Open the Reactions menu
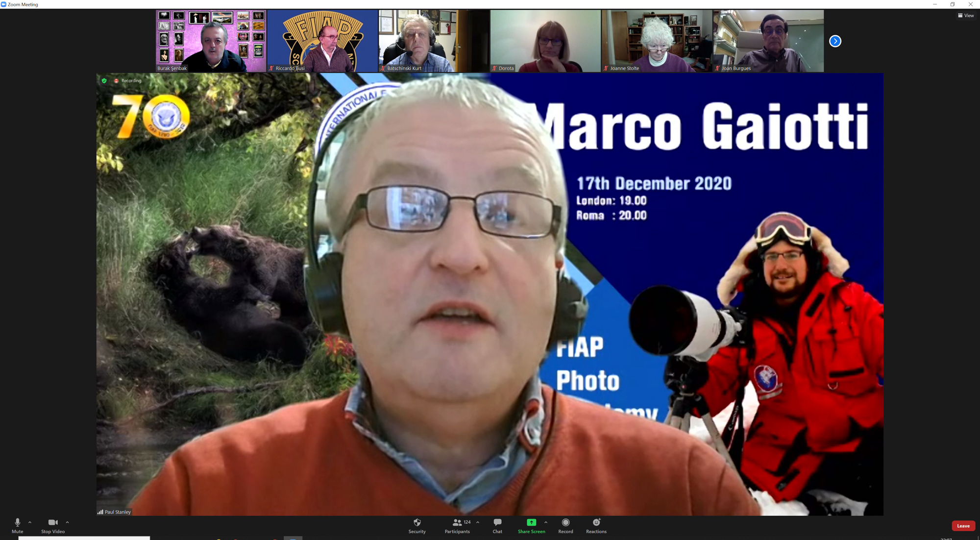The height and width of the screenshot is (540, 980). [x=596, y=526]
